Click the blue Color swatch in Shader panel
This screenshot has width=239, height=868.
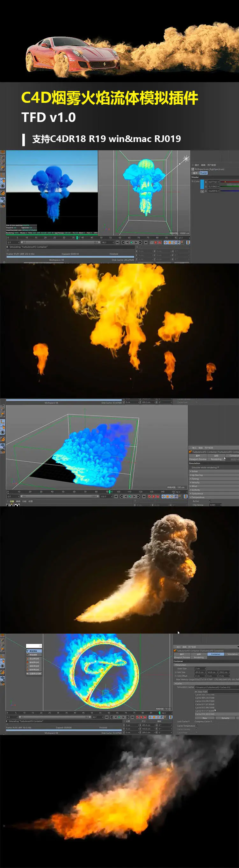(x=202, y=185)
